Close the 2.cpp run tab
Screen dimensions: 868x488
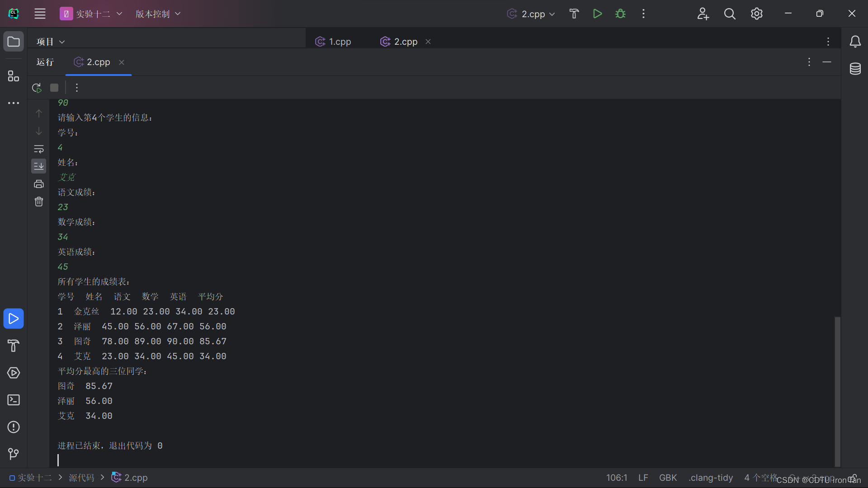click(122, 62)
